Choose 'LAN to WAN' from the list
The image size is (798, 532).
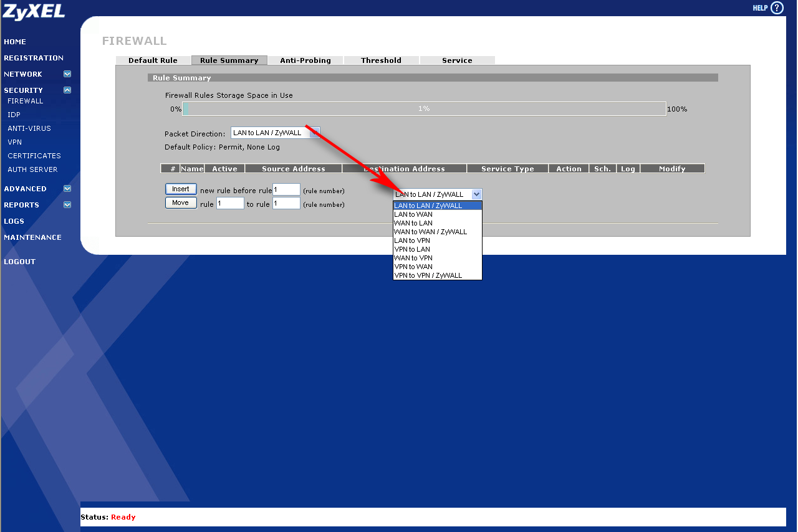click(x=437, y=214)
